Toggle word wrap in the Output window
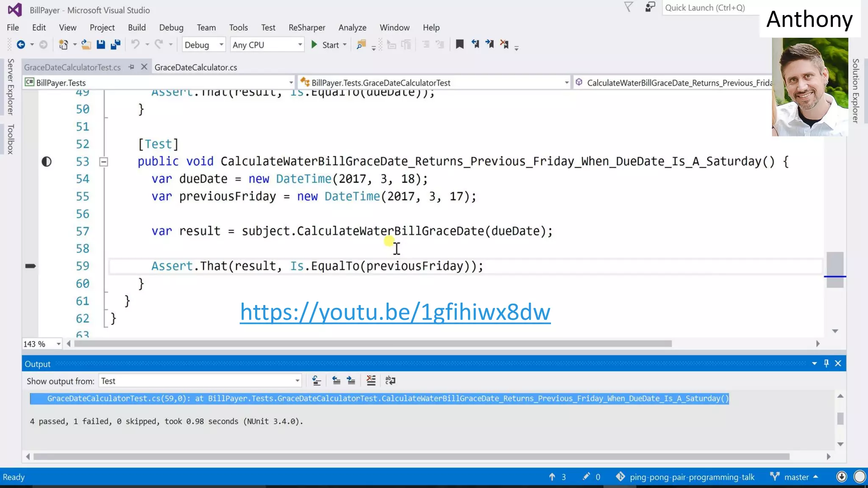The height and width of the screenshot is (488, 868). [x=390, y=380]
